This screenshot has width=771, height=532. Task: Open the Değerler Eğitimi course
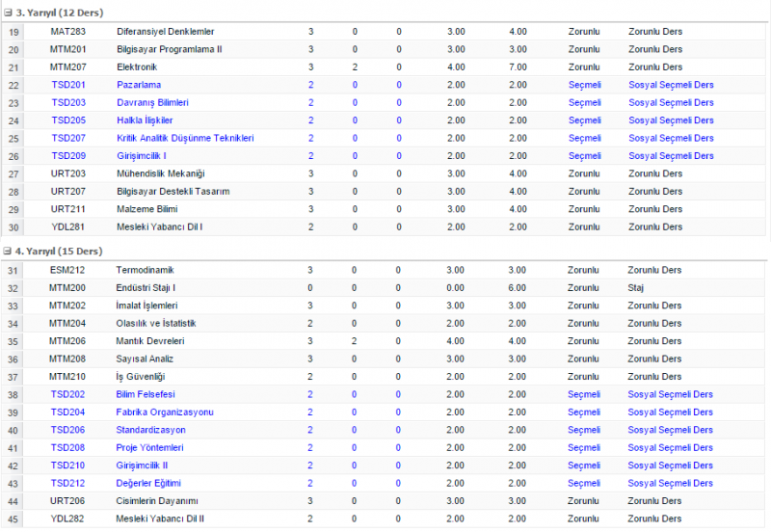click(x=148, y=483)
